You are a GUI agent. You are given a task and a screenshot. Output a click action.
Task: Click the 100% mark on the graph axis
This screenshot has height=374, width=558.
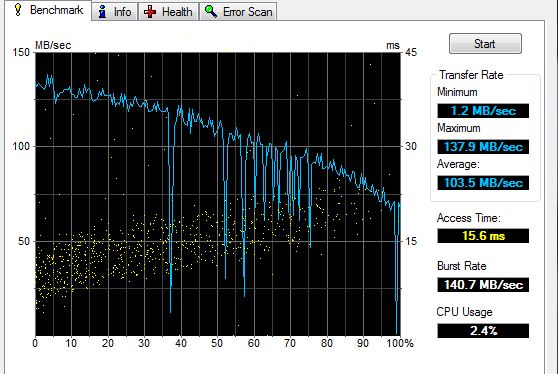coord(400,343)
